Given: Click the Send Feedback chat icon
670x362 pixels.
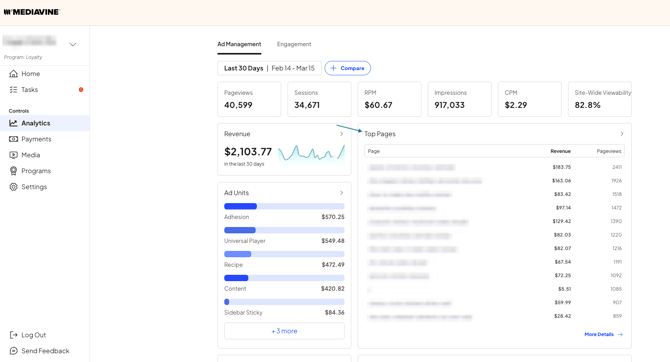Looking at the screenshot, I should point(14,351).
